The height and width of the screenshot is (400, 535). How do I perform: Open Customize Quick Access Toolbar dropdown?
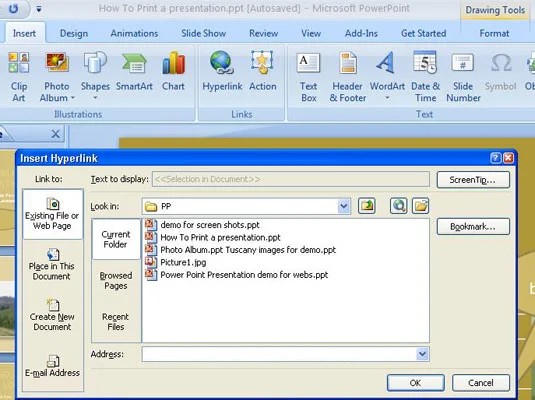[x=39, y=9]
